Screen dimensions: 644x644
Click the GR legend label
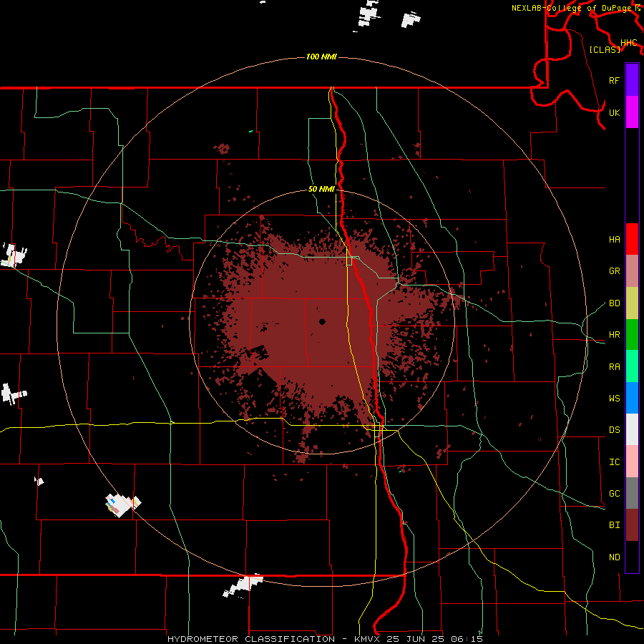tap(614, 271)
